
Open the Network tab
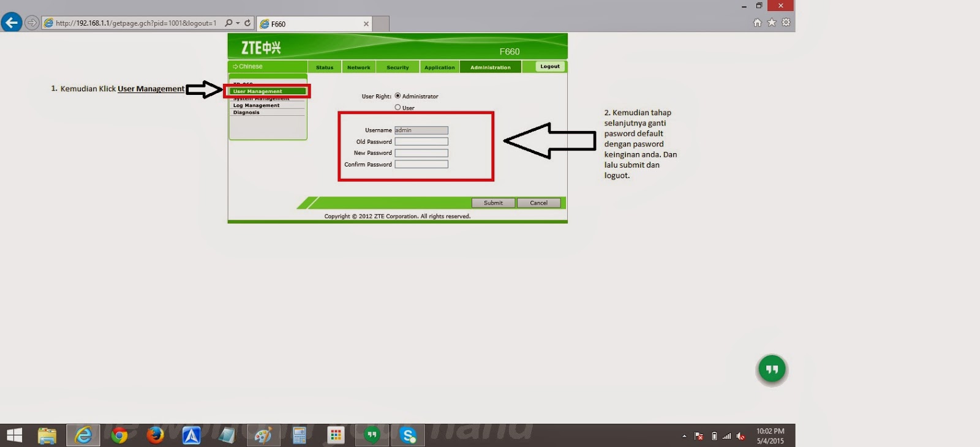pos(359,67)
